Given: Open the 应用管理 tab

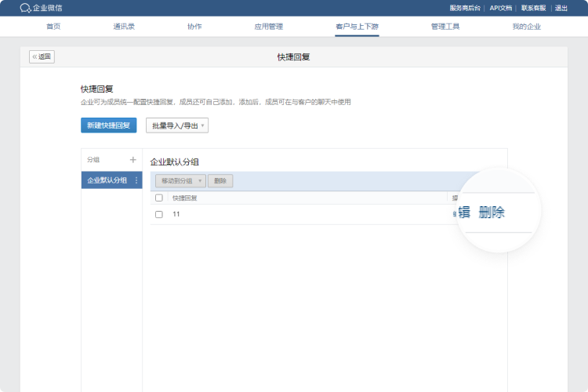Looking at the screenshot, I should click(268, 26).
